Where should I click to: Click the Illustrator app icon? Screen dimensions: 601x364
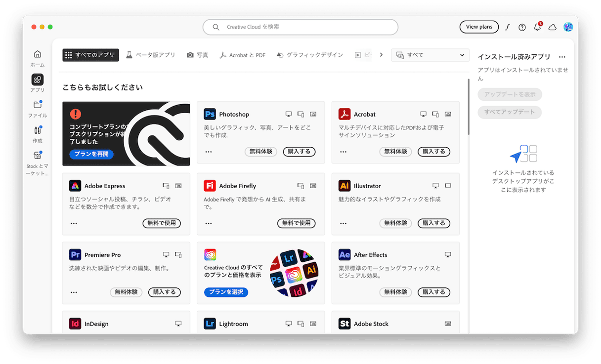344,186
